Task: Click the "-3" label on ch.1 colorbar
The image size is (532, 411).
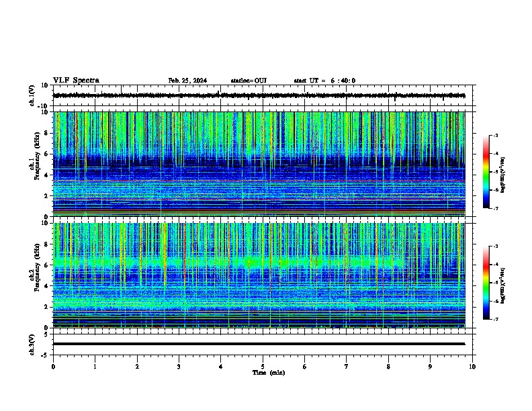Action: [495, 136]
